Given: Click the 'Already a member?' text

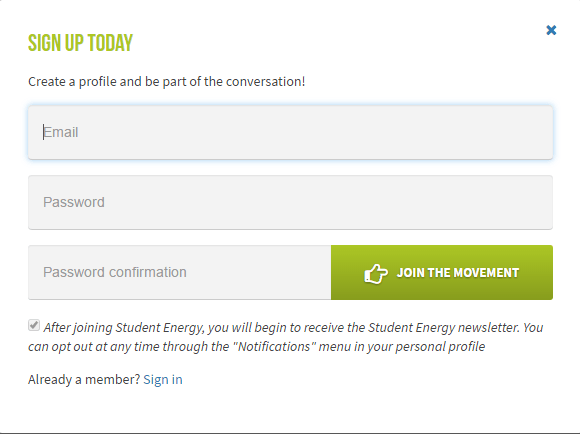Looking at the screenshot, I should click(84, 380).
